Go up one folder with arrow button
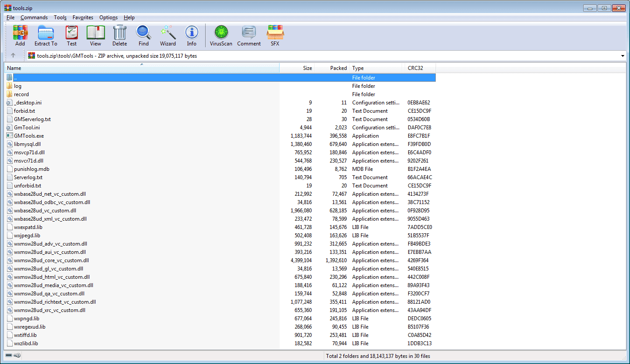 coord(13,55)
